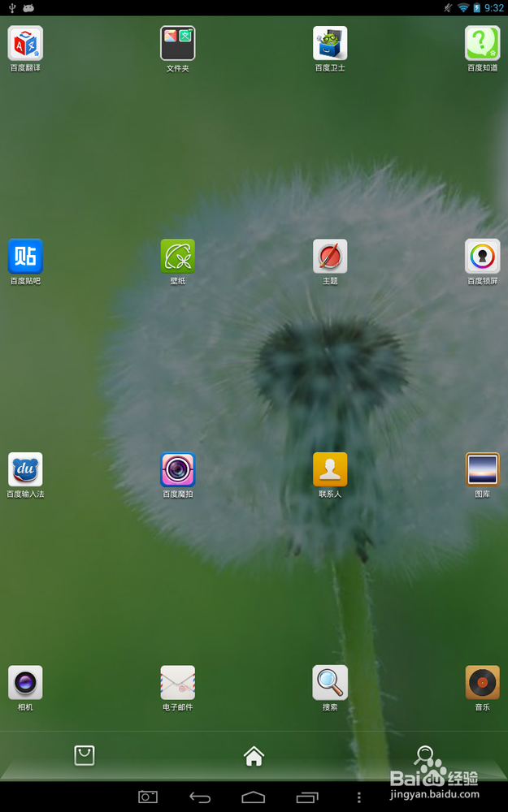Launch the 百度贴吧 app

[25, 257]
